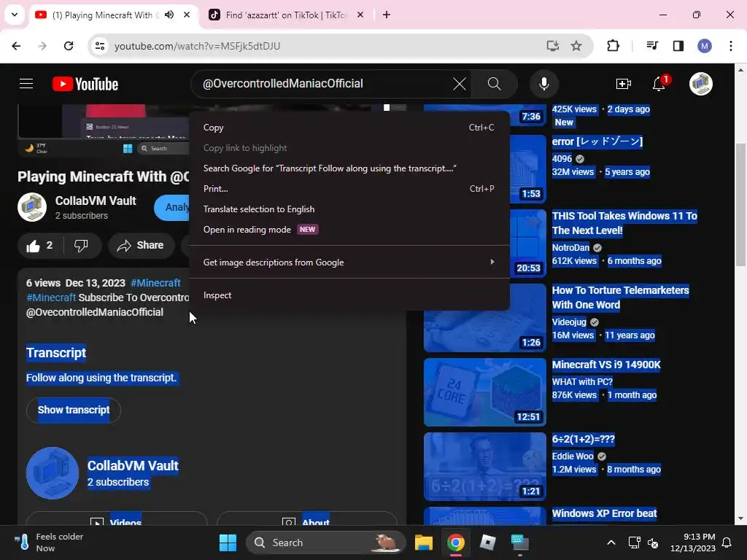The image size is (747, 560).
Task: Show hidden system tray icons
Action: pyautogui.click(x=611, y=542)
